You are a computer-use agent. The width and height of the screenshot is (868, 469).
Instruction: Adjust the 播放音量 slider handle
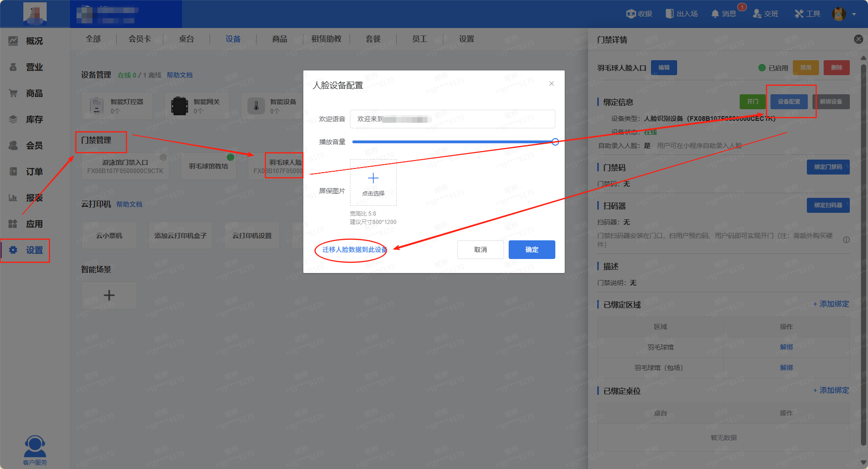pyautogui.click(x=555, y=142)
